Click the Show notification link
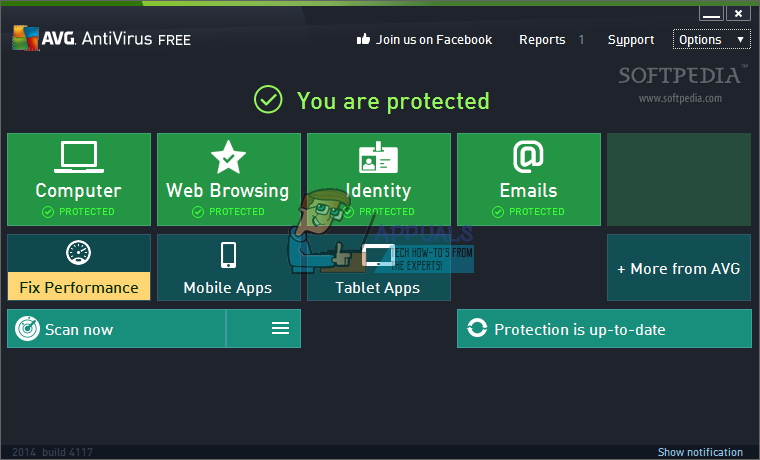760x460 pixels. [x=700, y=452]
